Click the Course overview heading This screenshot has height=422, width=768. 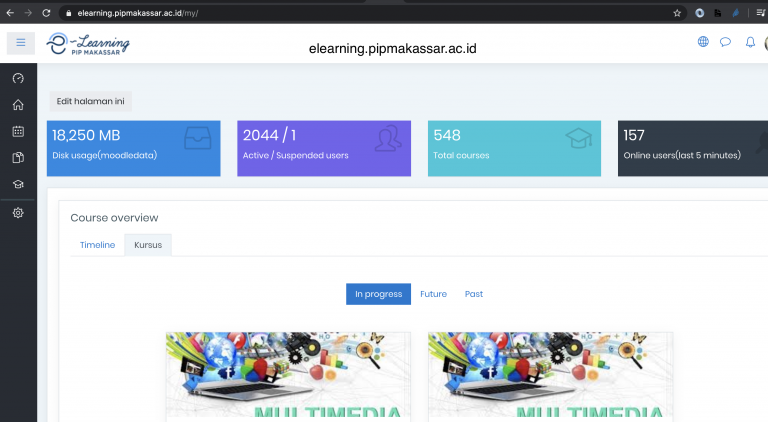point(114,218)
